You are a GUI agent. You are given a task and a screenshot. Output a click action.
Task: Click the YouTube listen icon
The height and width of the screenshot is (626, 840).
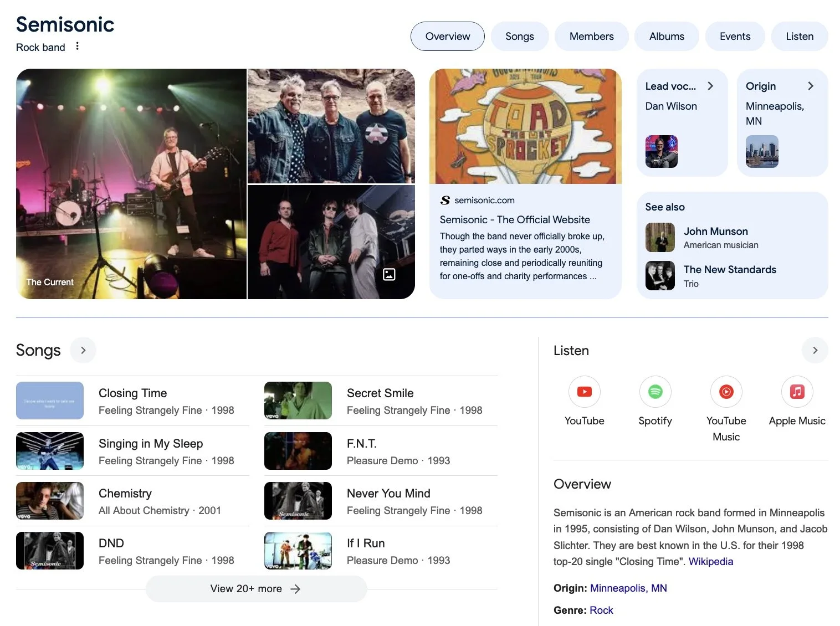click(x=584, y=392)
